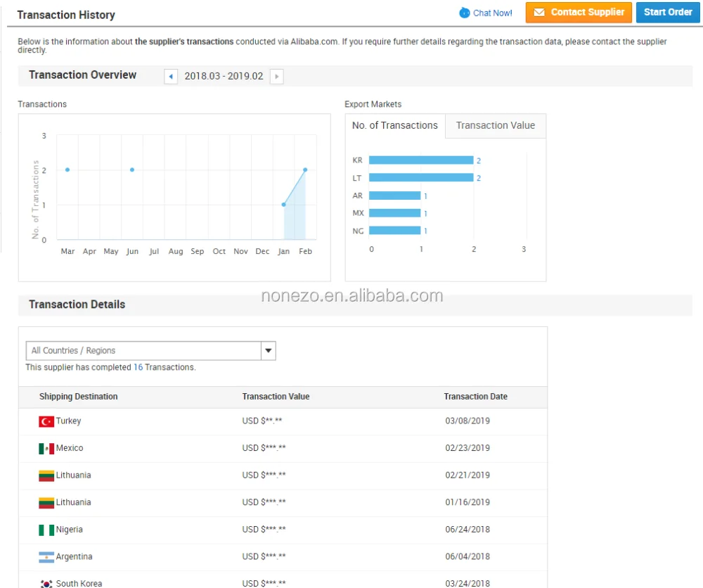This screenshot has height=588, width=703.
Task: Open the 16 Transactions link
Action: (x=138, y=367)
